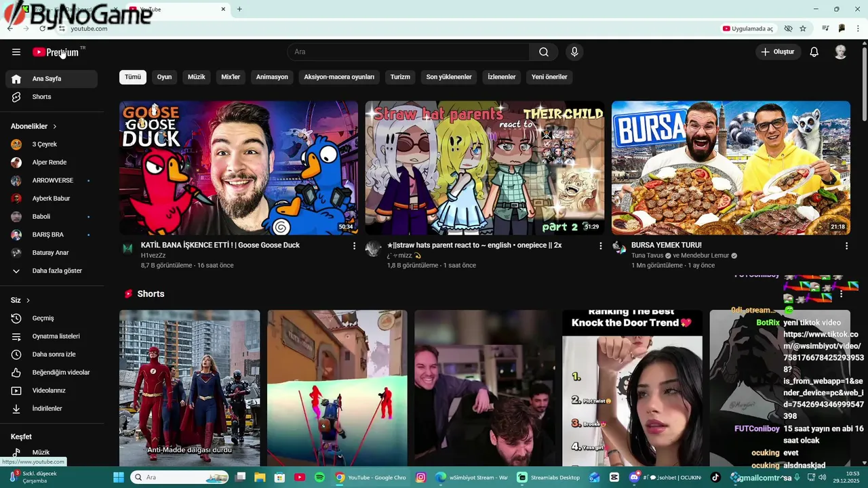Click Uygulamada aç in address bar

click(748, 28)
